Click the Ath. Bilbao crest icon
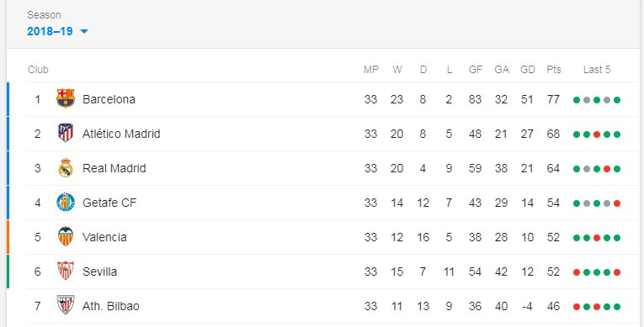Image resolution: width=644 pixels, height=327 pixels. [66, 305]
